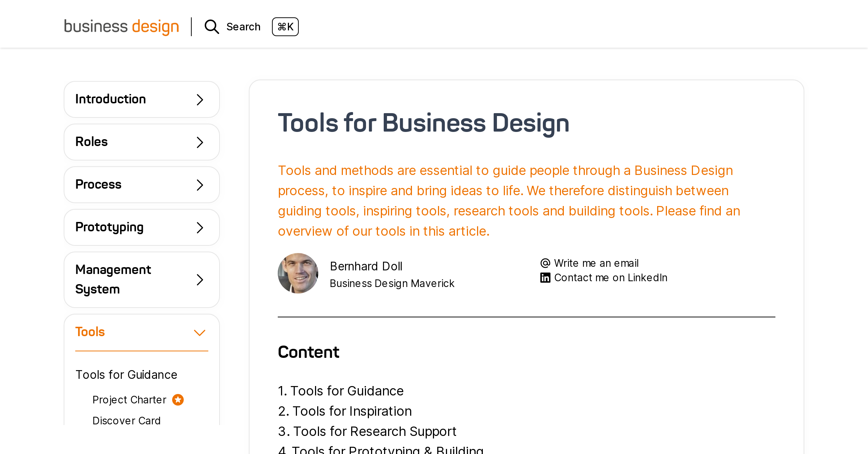This screenshot has width=868, height=454.
Task: Click the @ email icon
Action: (x=545, y=263)
